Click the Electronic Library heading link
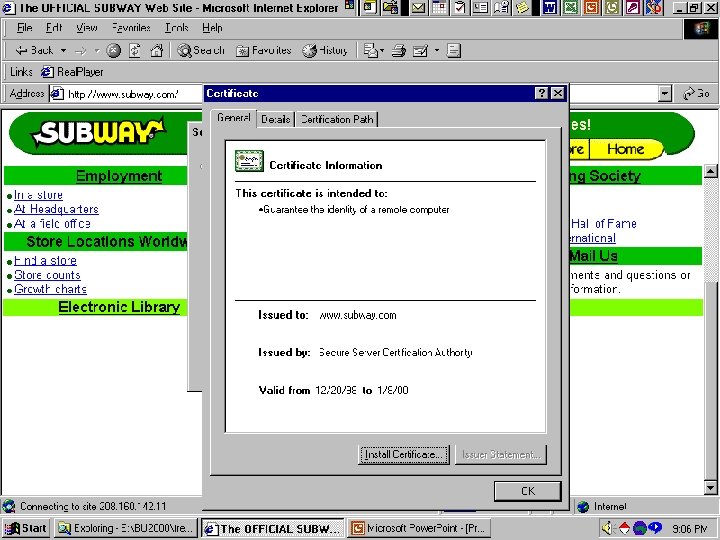This screenshot has width=720, height=540. tap(119, 307)
